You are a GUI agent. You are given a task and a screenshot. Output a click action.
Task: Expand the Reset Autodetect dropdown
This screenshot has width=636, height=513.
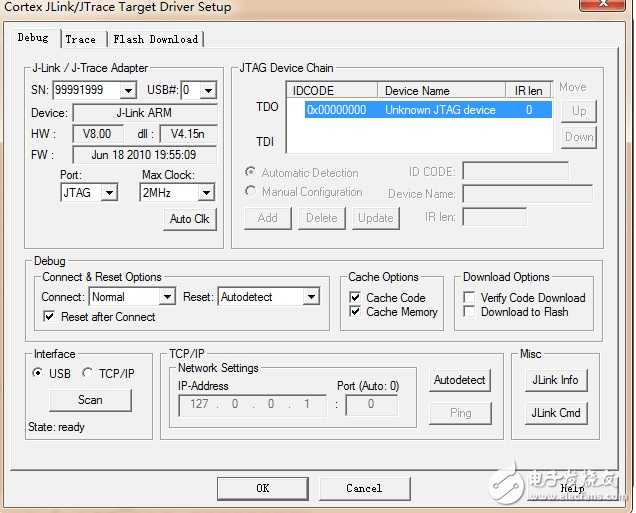click(311, 297)
